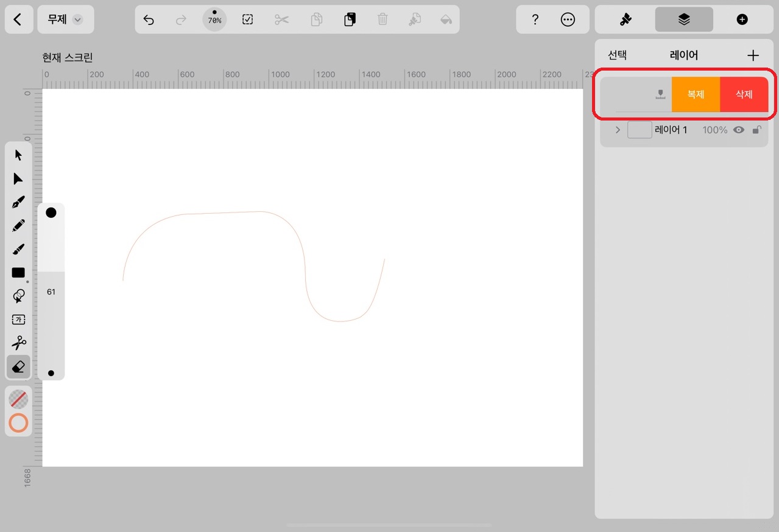Add a new layer with plus
Screen dimensions: 779x532
753,55
